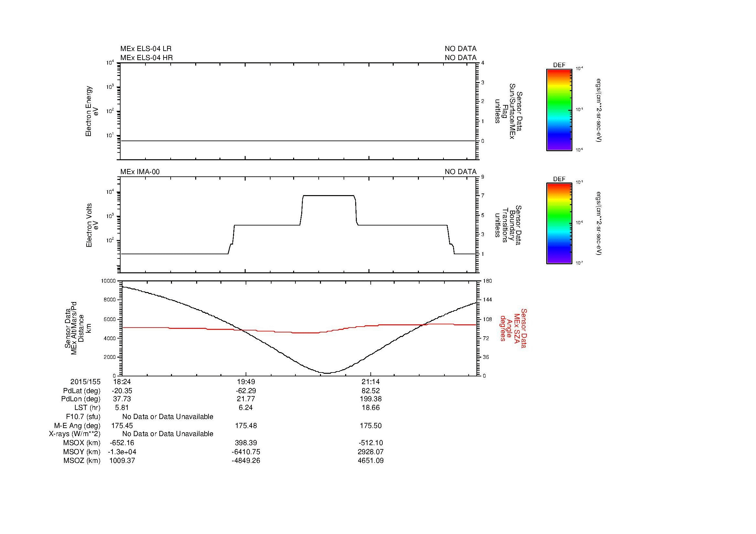756x534 pixels.
Task: Click MSOZ value 1009.37
Action: 122,460
